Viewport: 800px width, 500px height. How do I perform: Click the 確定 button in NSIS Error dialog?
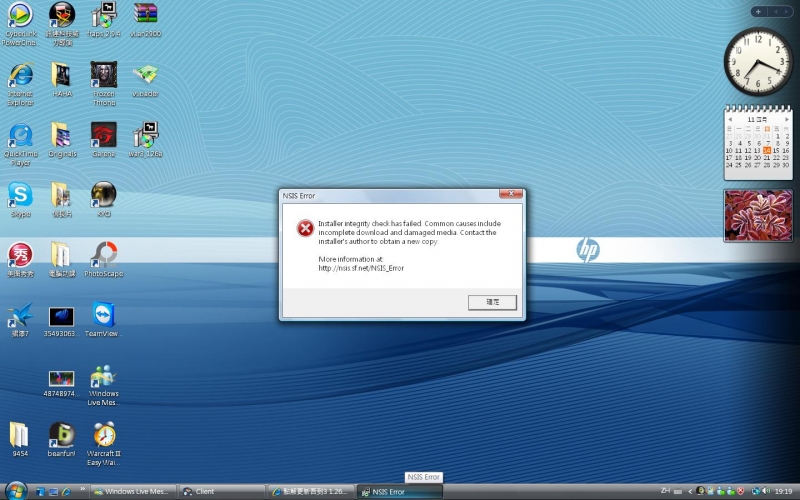coord(492,302)
